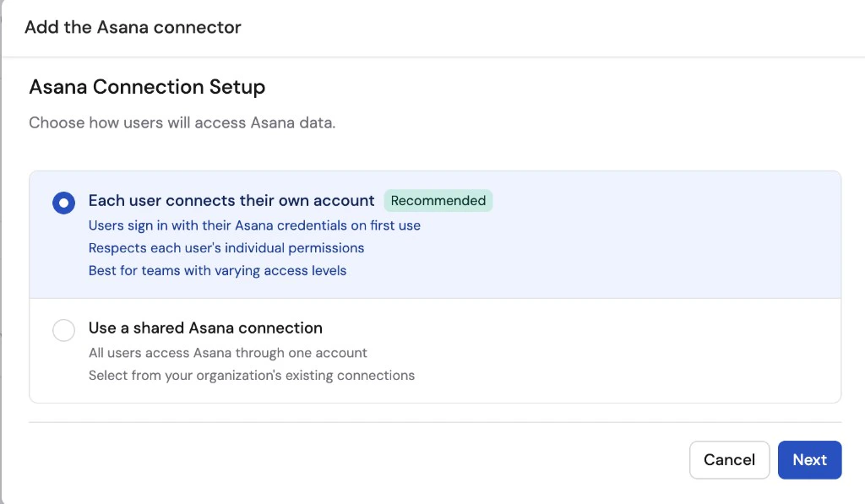Image resolution: width=865 pixels, height=504 pixels.
Task: Click 'Use a shared Asana connection' label
Action: [205, 328]
